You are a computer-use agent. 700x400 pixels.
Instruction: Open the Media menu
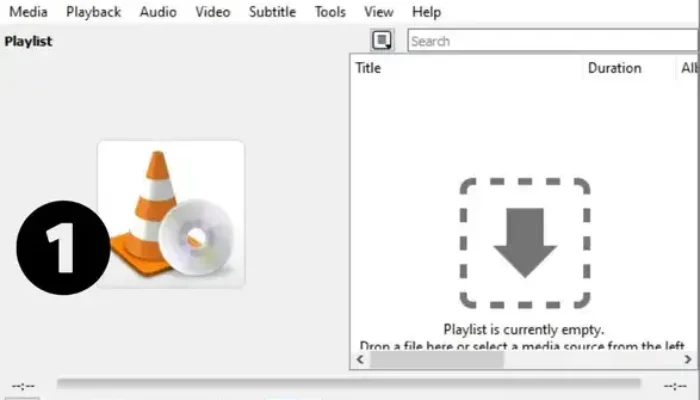pos(28,12)
